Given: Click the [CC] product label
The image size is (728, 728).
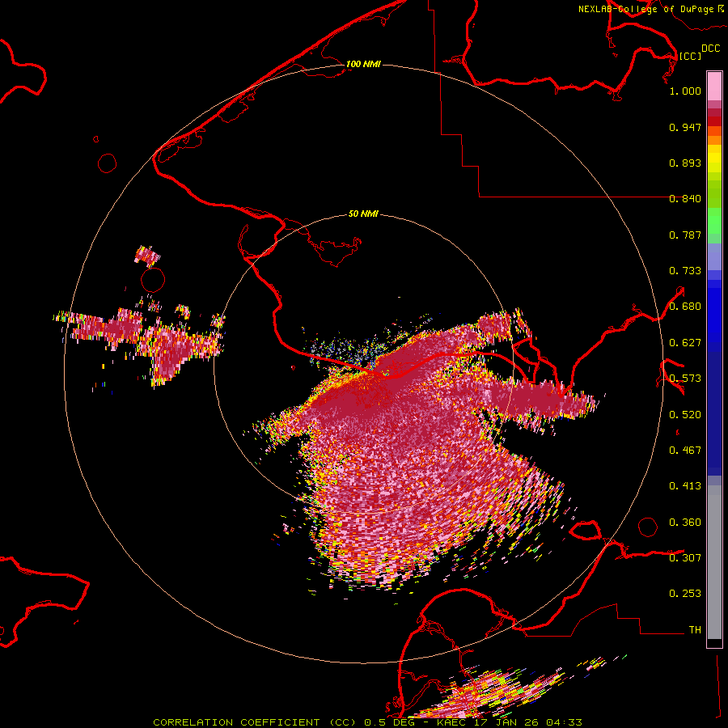Looking at the screenshot, I should click(x=690, y=56).
